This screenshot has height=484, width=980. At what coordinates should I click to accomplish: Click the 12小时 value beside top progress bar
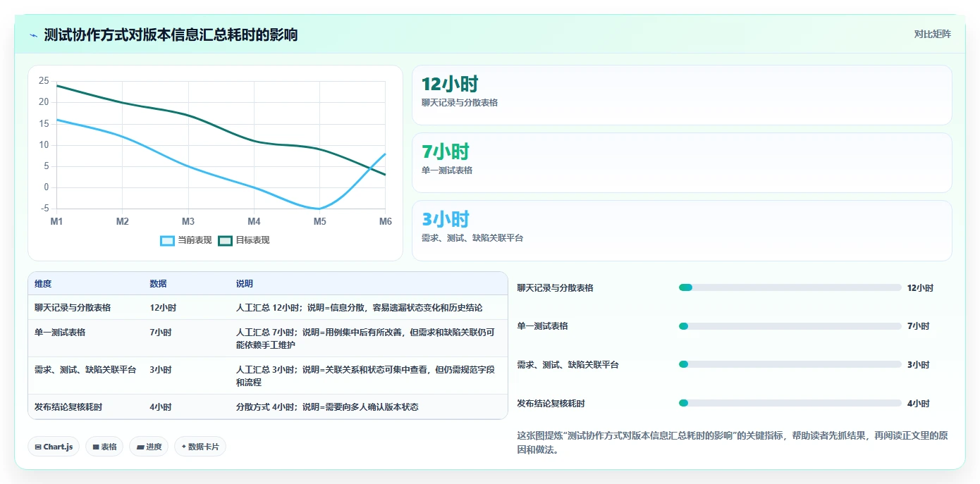coord(920,288)
